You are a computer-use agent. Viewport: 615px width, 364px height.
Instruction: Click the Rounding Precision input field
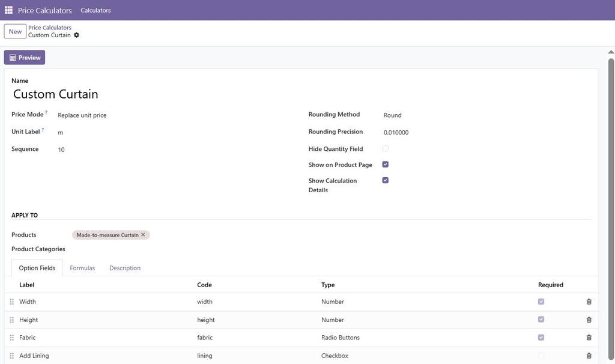[x=487, y=133]
